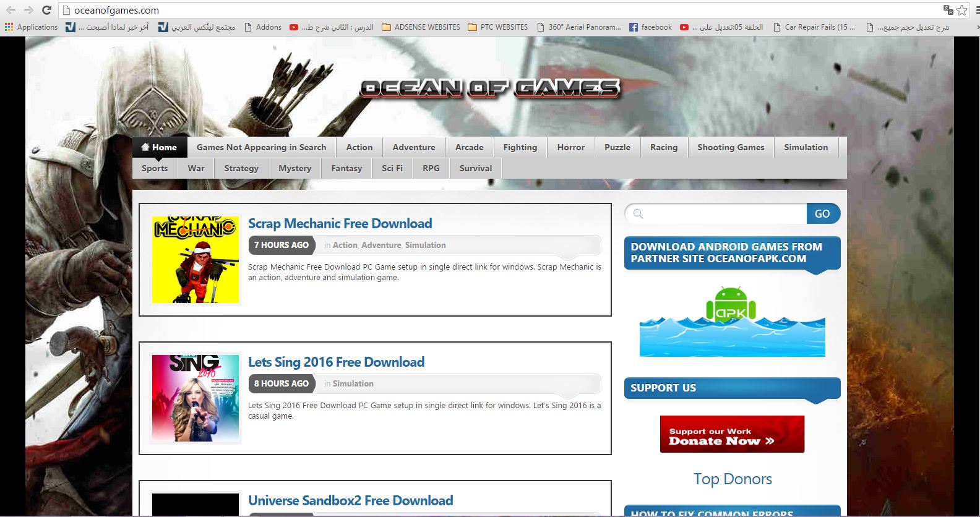
Task: Select the Shooting Games category
Action: (x=731, y=147)
